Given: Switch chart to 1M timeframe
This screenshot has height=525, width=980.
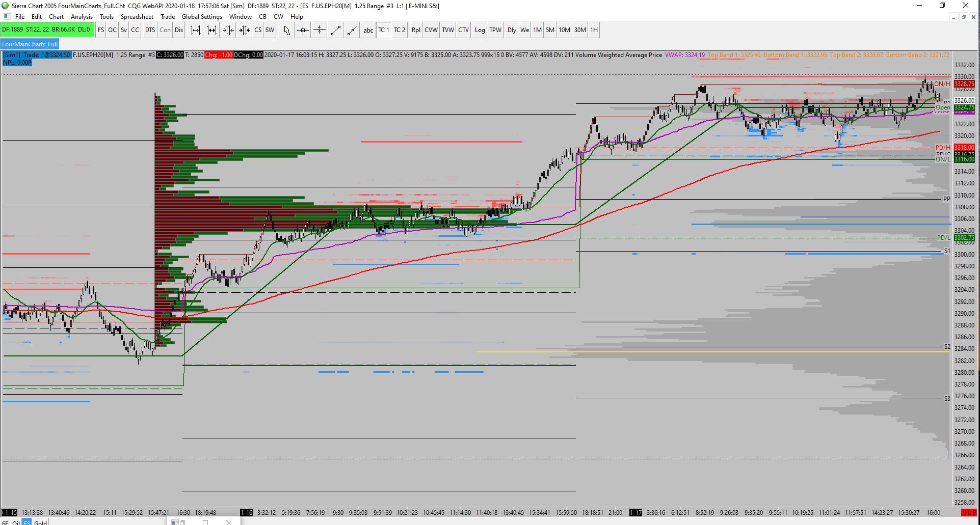Looking at the screenshot, I should (538, 30).
